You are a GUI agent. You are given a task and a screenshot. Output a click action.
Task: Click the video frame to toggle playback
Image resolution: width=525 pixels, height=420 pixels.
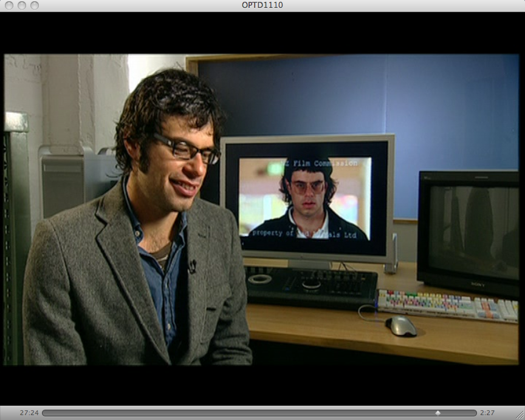click(261, 209)
